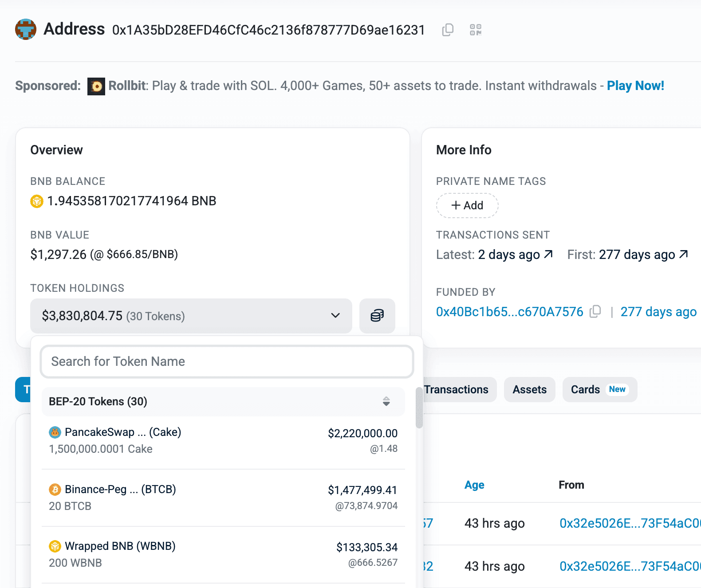
Task: Open the first sent transaction arrow
Action: click(x=684, y=254)
